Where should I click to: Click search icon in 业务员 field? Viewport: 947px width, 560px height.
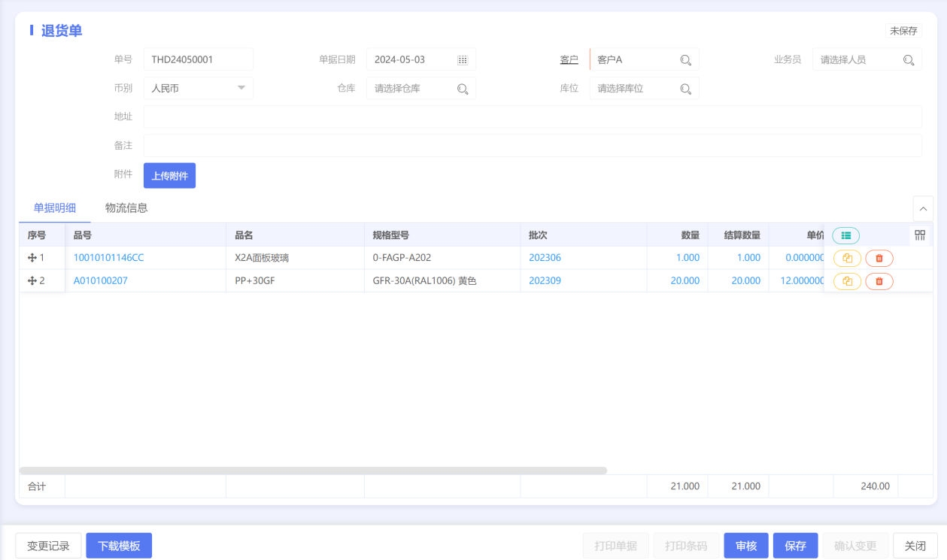(909, 60)
